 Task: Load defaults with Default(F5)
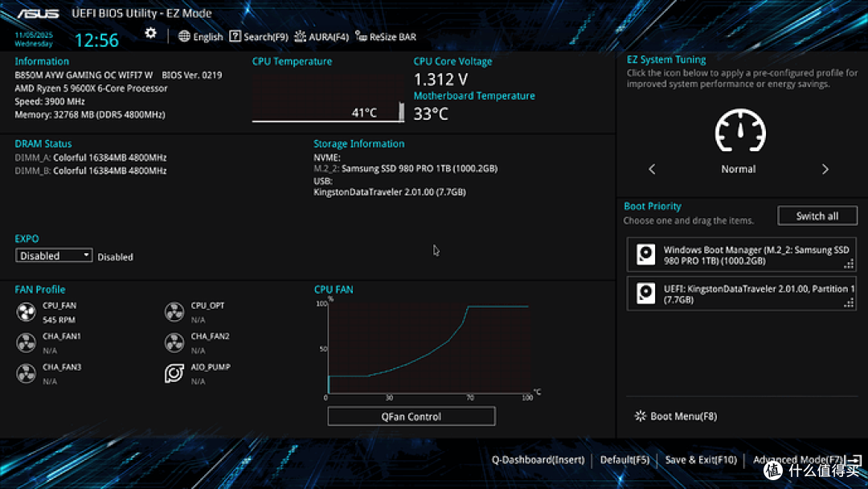624,460
